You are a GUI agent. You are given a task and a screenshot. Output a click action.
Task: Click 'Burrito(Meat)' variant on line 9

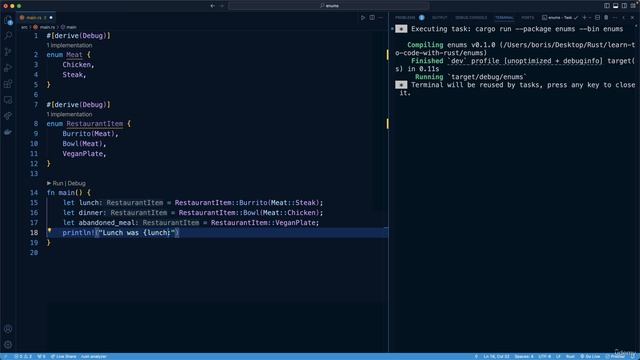coord(89,134)
